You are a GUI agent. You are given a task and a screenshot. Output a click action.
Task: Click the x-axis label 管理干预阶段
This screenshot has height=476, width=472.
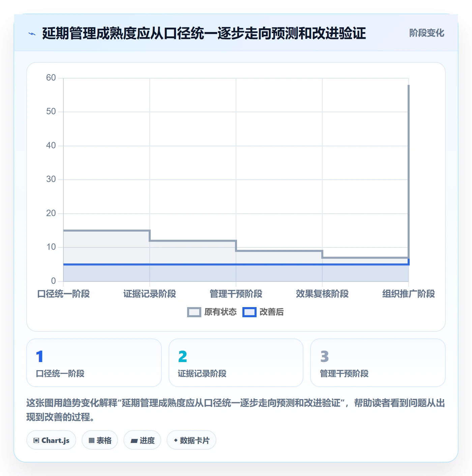236,294
